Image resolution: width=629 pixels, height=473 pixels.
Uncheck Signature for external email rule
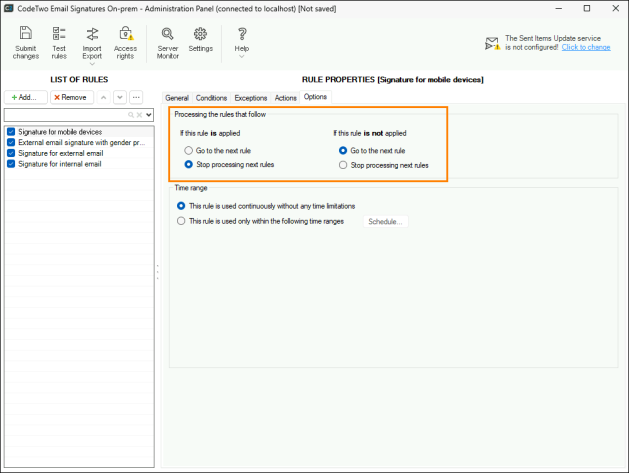[11, 153]
